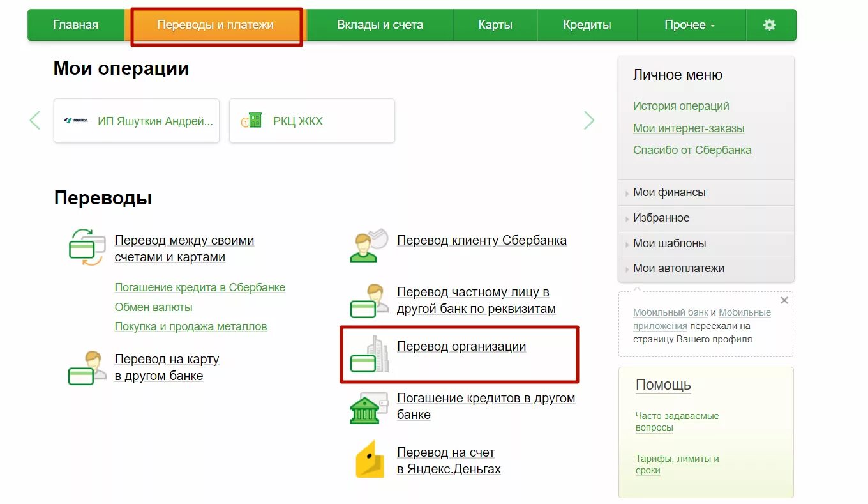Image resolution: width=868 pixels, height=504 pixels.
Task: Open the Кредиты tab
Action: pyautogui.click(x=587, y=25)
